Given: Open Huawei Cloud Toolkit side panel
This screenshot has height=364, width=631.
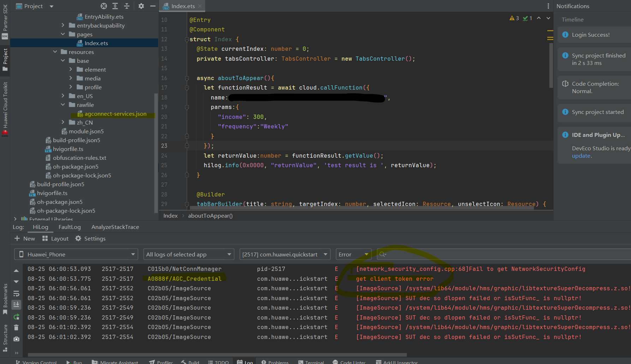Looking at the screenshot, I should (x=5, y=109).
